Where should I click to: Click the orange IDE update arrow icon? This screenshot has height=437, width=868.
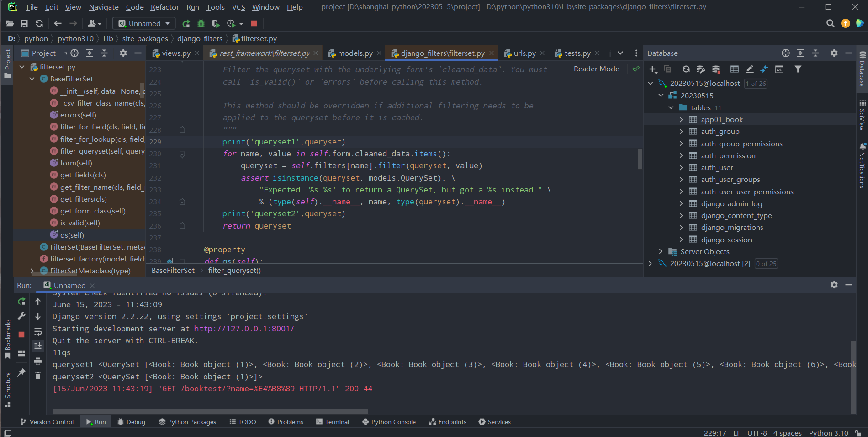point(846,23)
